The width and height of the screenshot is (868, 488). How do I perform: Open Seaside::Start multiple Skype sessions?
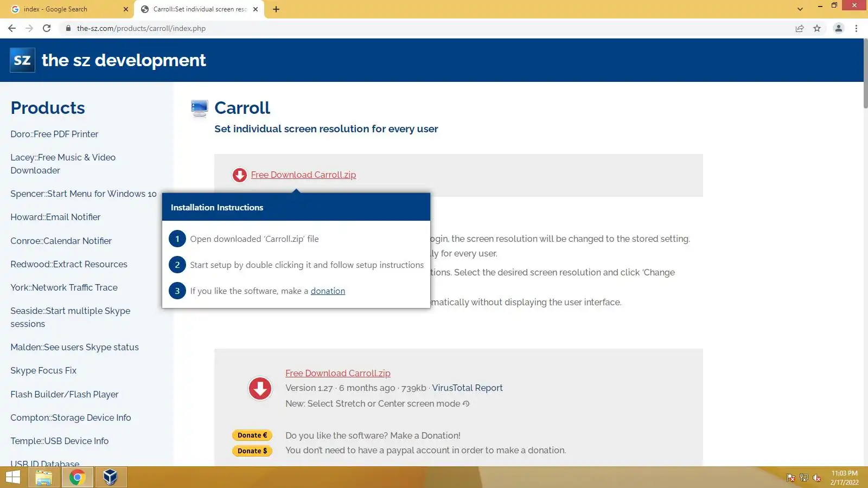(71, 317)
